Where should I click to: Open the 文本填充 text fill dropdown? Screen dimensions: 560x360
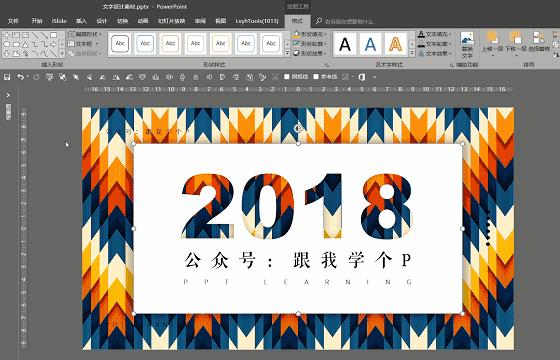435,34
